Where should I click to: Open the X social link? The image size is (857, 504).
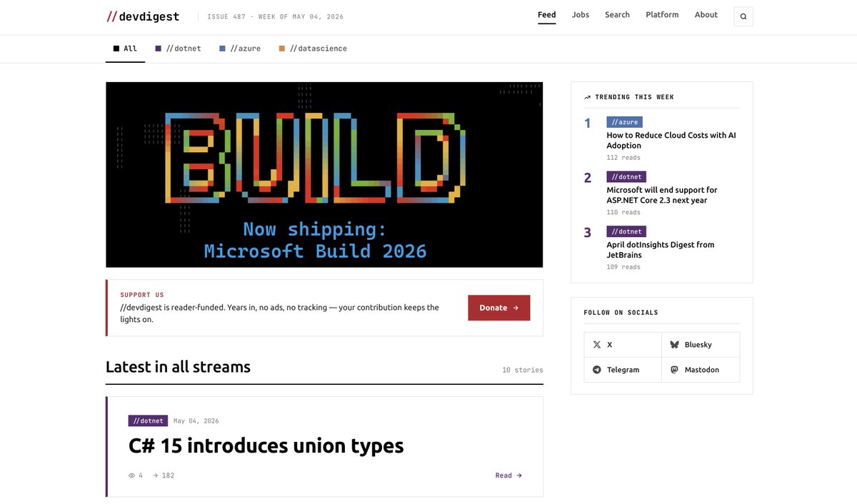pyautogui.click(x=623, y=345)
